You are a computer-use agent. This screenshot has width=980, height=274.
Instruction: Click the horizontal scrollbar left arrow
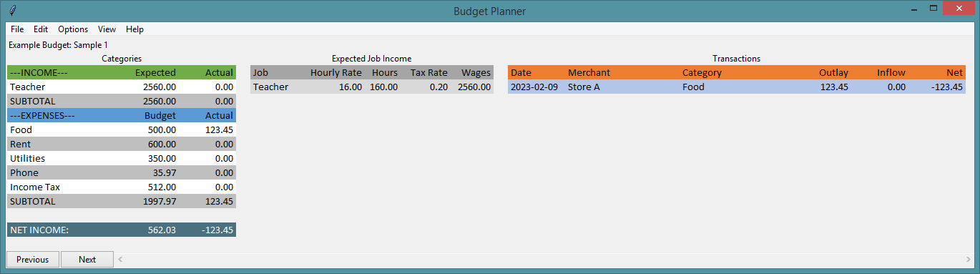coord(120,259)
